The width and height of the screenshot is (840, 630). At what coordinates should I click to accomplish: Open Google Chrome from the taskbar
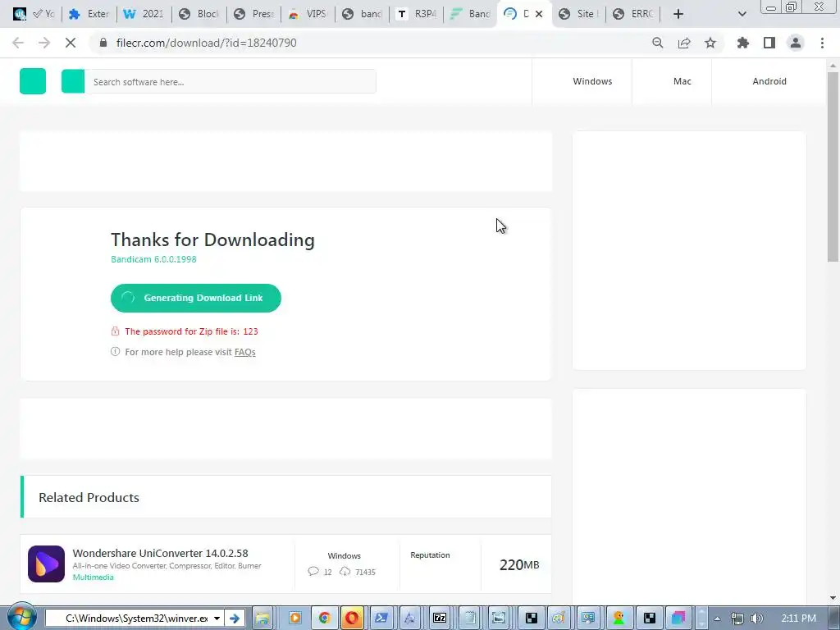pos(324,619)
